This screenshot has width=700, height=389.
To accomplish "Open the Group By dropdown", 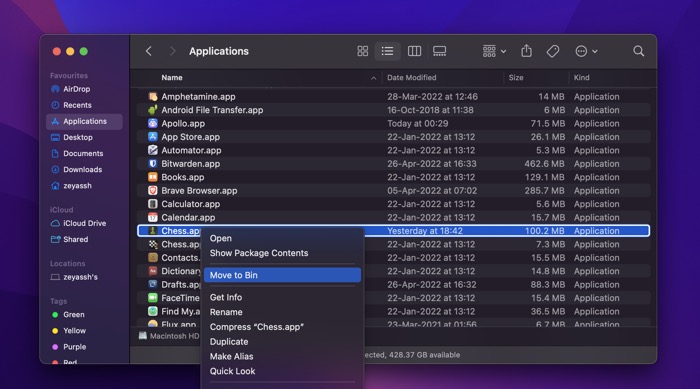I will [494, 51].
